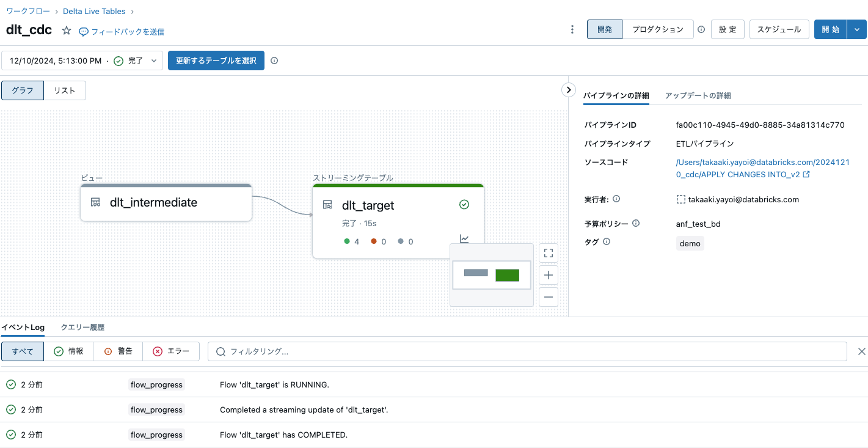Open パイプラインの詳細 tab
The width and height of the screenshot is (868, 448).
616,96
